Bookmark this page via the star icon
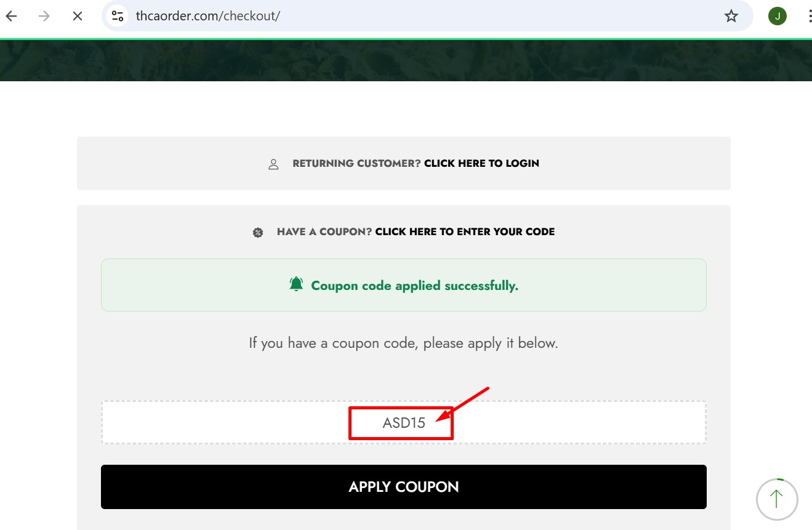 pos(731,16)
